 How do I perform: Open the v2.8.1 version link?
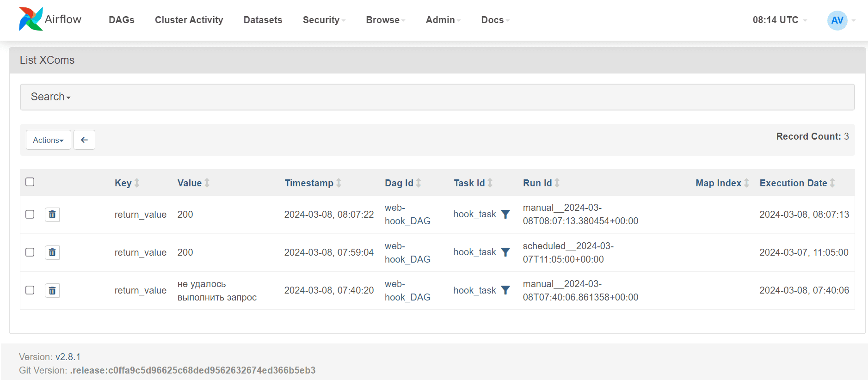click(68, 357)
